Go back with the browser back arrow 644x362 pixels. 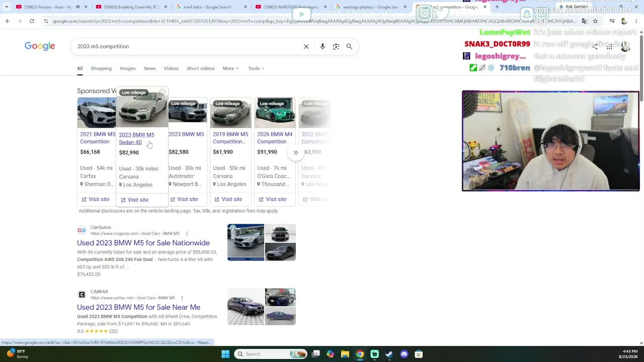[8, 21]
